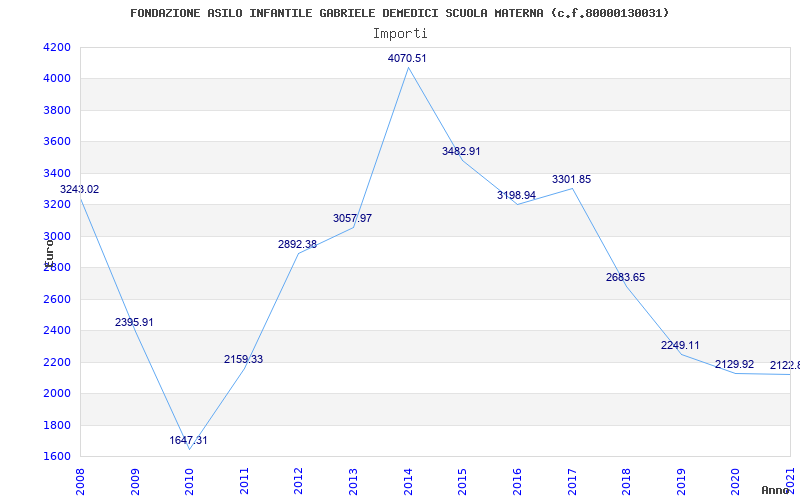Click data label 2159.33
Screen dimensions: 800x500
click(x=243, y=360)
